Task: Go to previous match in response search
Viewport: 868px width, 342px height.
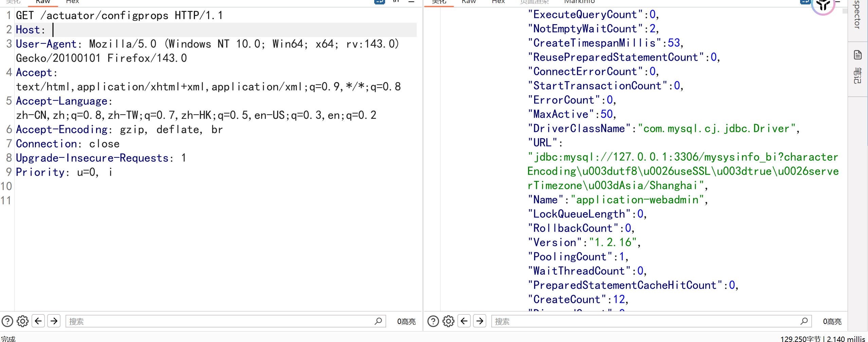Action: point(464,321)
